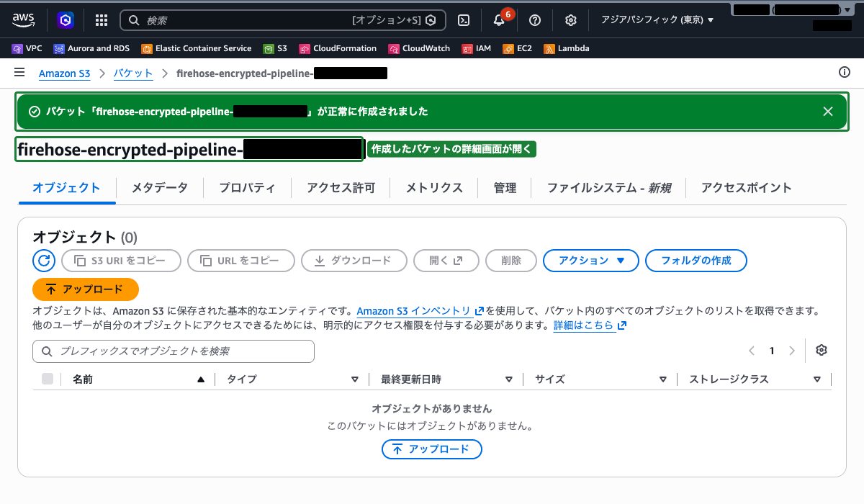Go to previous page of objects

(x=751, y=351)
